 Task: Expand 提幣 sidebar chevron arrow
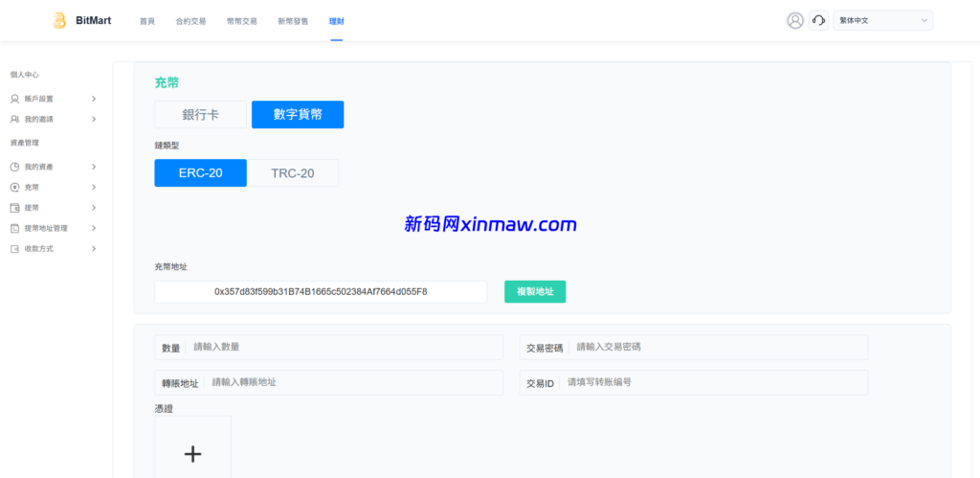94,208
